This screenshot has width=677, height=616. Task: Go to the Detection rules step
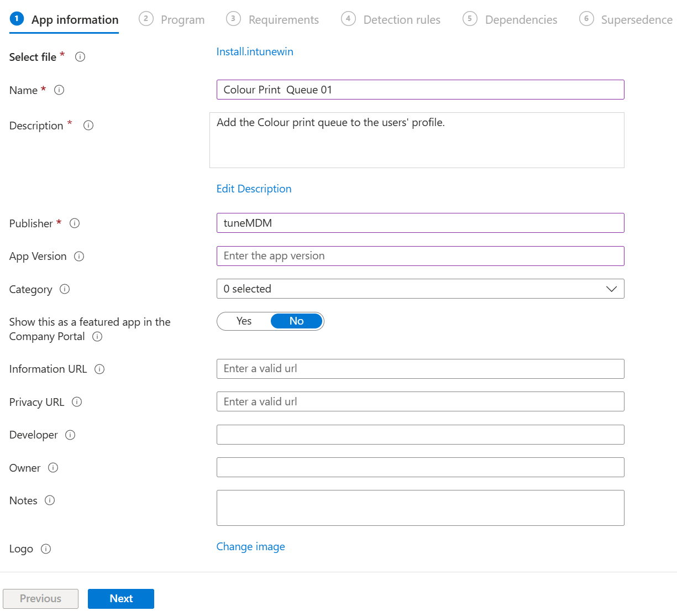click(401, 20)
